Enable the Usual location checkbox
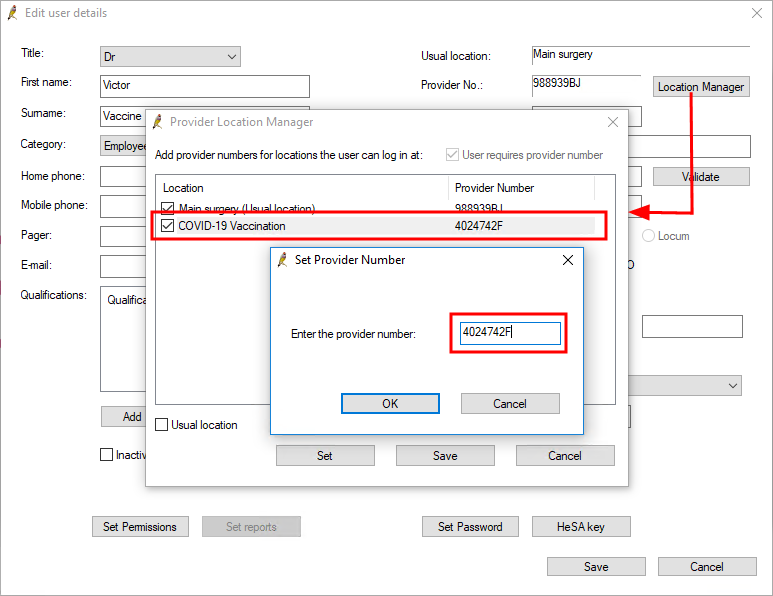Screen dimensions: 773x596 (162, 425)
